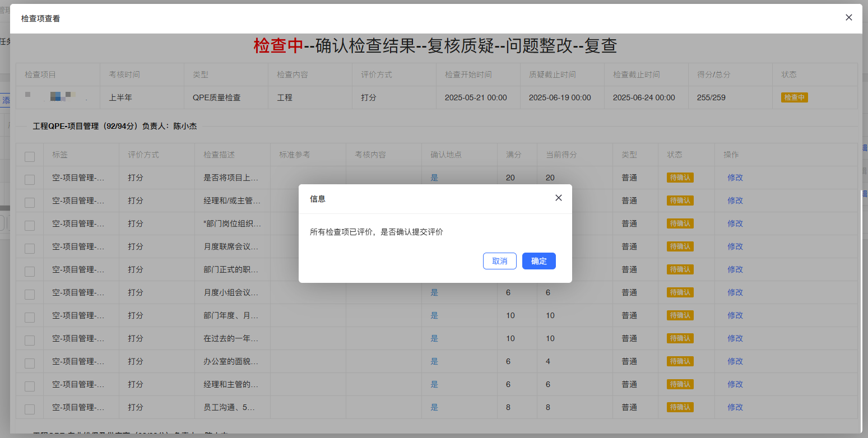
Task: Click 修改 on the first table row
Action: coord(735,178)
